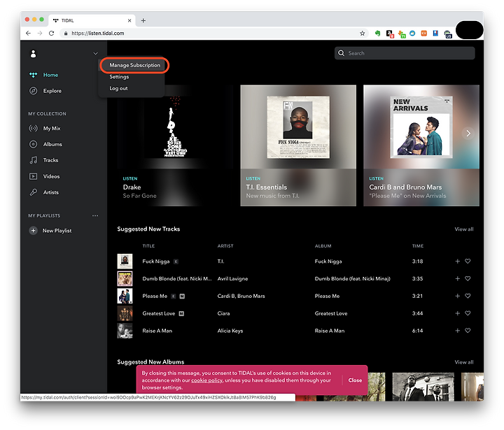
Task: Open My Mix in sidebar
Action: pos(52,129)
